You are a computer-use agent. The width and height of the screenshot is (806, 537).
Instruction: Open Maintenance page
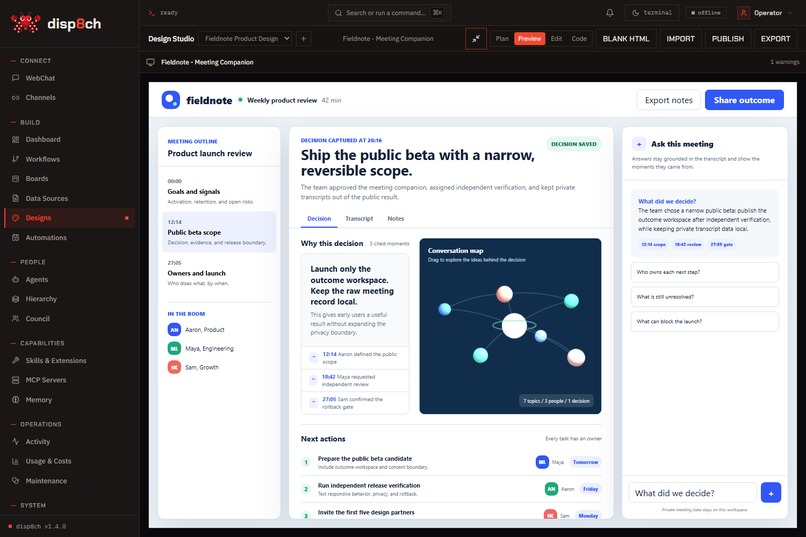(69, 481)
